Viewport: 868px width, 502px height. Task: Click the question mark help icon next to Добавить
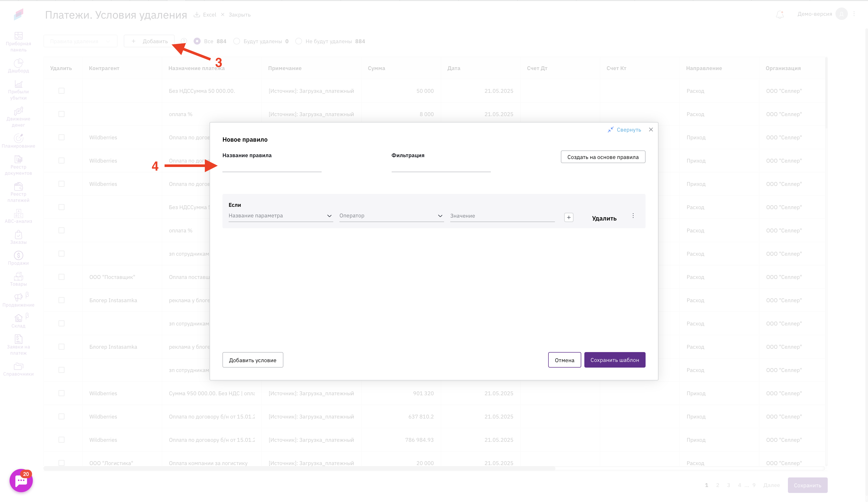pos(184,41)
